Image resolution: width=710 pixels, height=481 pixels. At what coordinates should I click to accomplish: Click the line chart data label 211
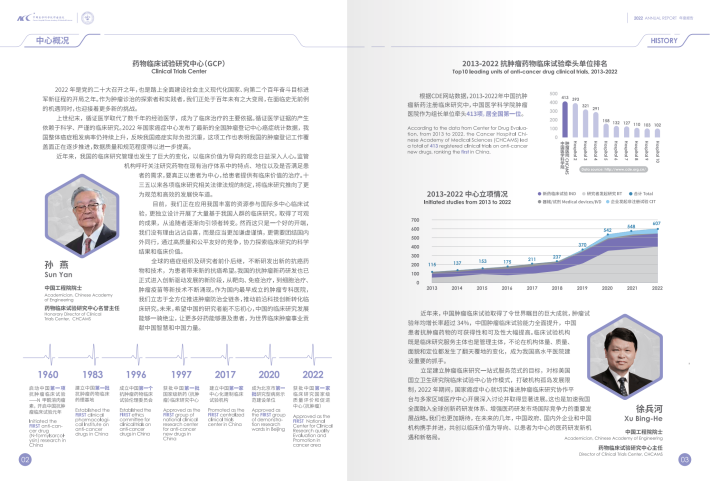pyautogui.click(x=532, y=260)
